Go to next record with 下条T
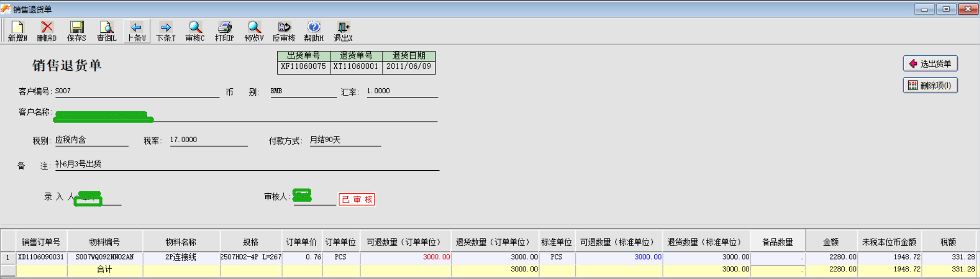980x279 pixels. click(x=166, y=31)
